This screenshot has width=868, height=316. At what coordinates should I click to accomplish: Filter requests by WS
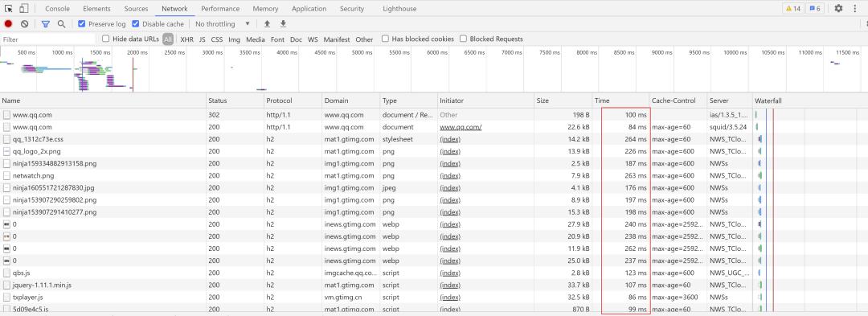(x=313, y=39)
